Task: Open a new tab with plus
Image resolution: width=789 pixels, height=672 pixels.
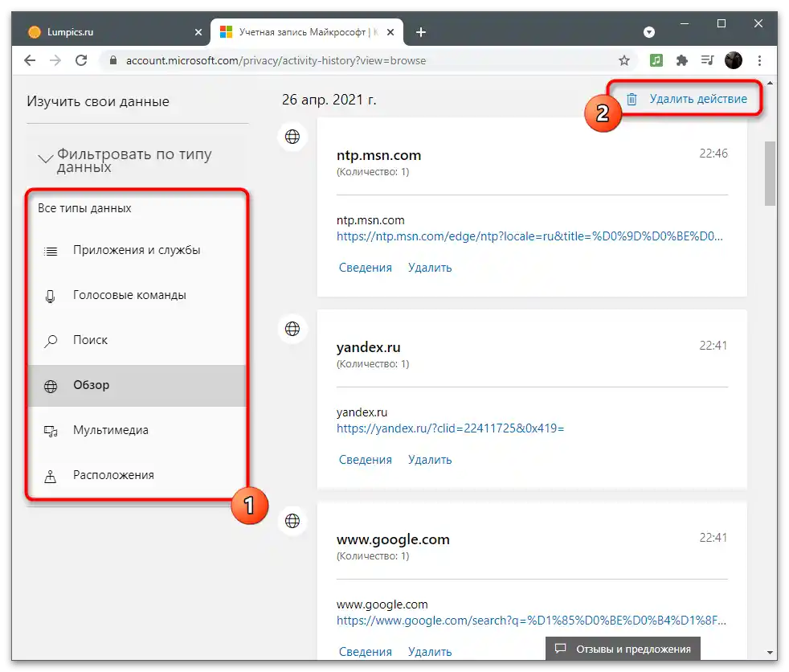Action: [421, 32]
